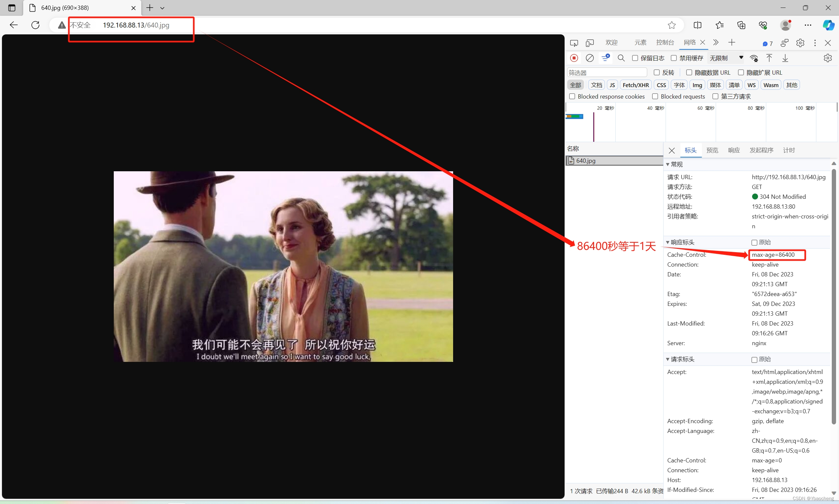The image size is (839, 504).
Task: Click the inspect element picker icon
Action: click(574, 43)
